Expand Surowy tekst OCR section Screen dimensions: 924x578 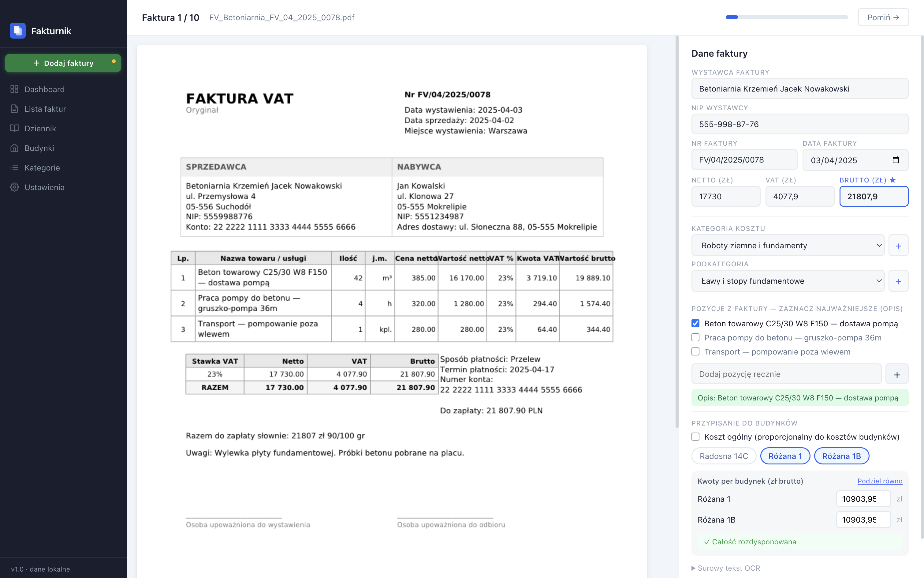click(726, 568)
